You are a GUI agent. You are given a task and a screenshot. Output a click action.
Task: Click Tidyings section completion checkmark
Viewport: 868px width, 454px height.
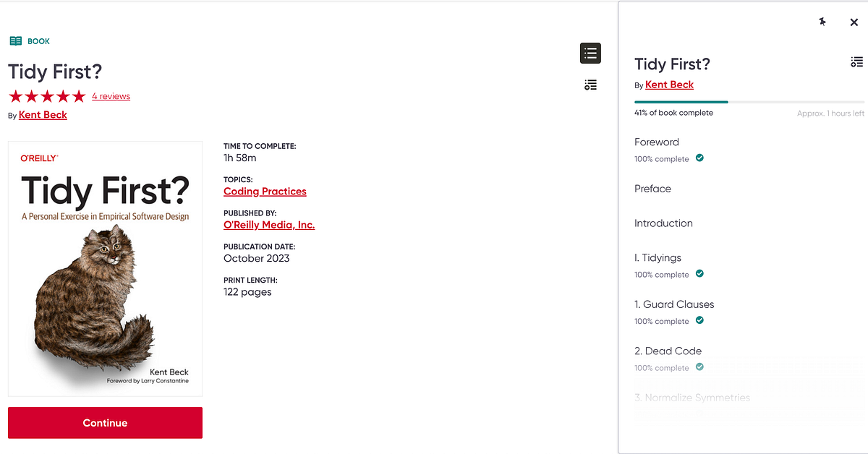[x=699, y=273]
